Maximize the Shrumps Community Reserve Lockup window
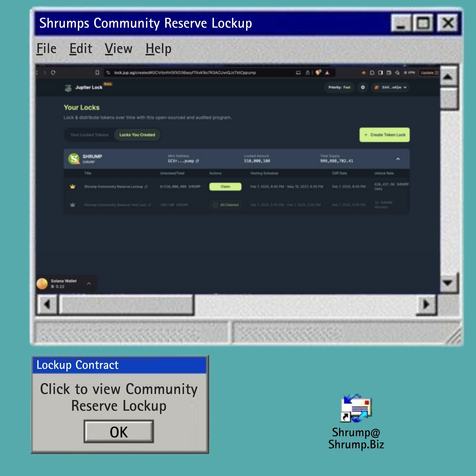Screen dimensions: 476x476 pos(423,23)
